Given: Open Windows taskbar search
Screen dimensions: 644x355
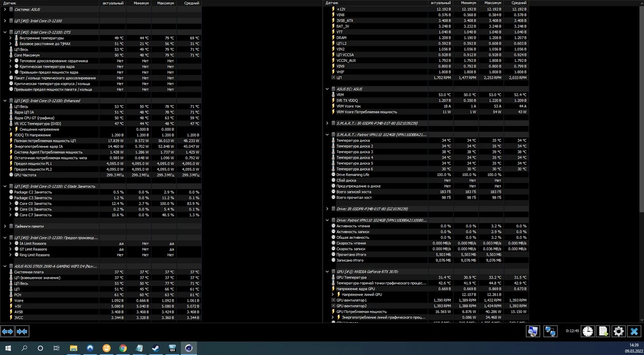Looking at the screenshot, I should coord(24,348).
